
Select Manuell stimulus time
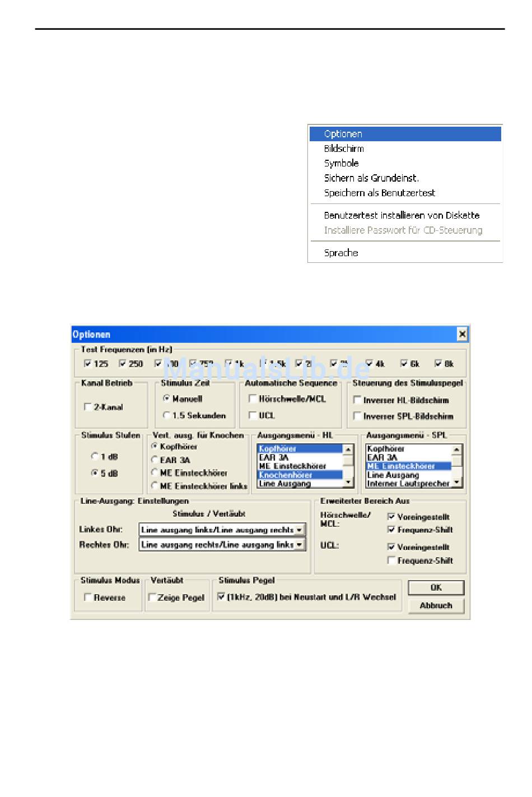[x=166, y=398]
